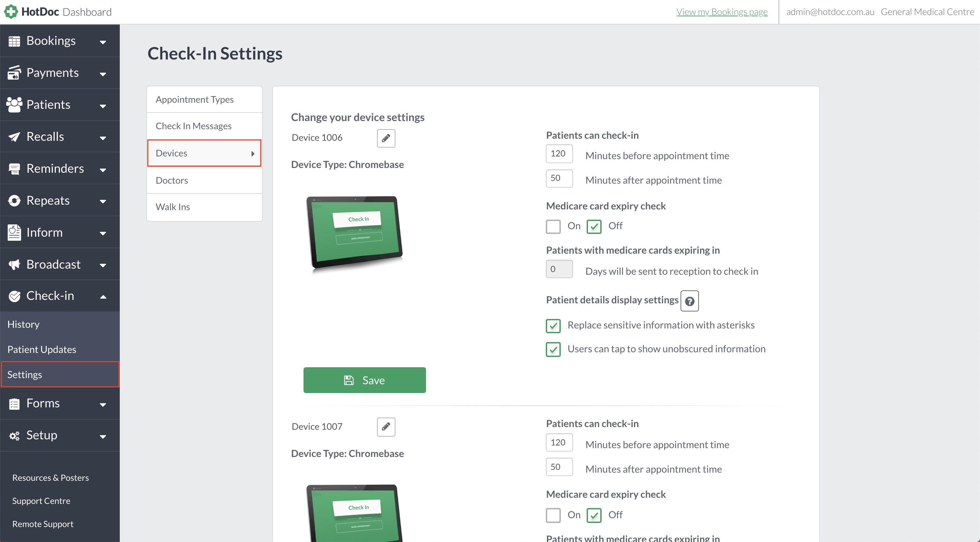Edit Device 1007 minutes before appointment field
The image size is (980, 542).
pyautogui.click(x=559, y=442)
